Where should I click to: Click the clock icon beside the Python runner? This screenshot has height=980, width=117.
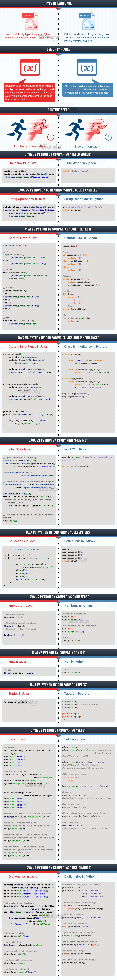tap(108, 137)
